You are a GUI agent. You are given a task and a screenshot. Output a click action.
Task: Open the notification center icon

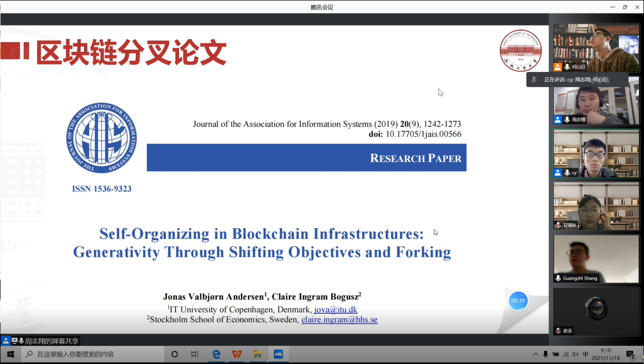(x=630, y=354)
